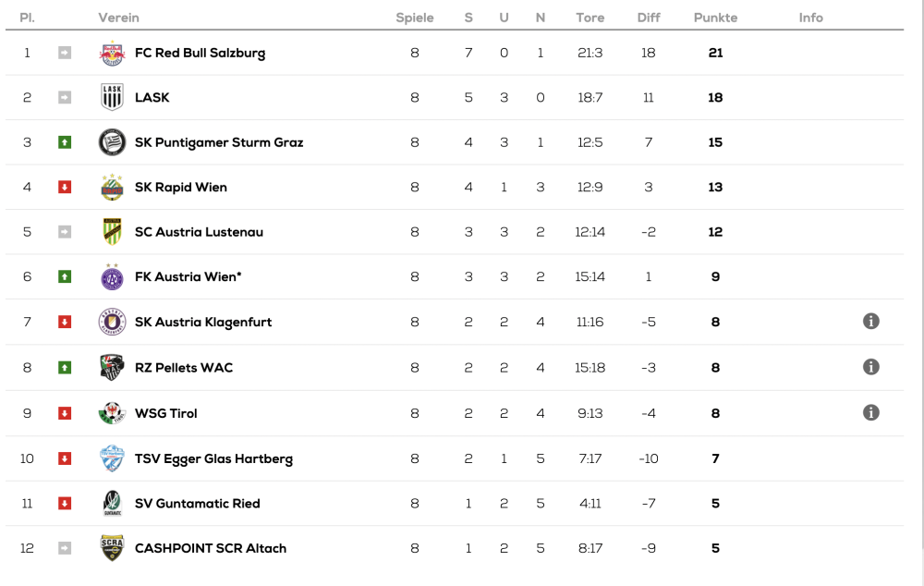Image resolution: width=924 pixels, height=586 pixels.
Task: Click the Hartberg club logo
Action: [112, 458]
